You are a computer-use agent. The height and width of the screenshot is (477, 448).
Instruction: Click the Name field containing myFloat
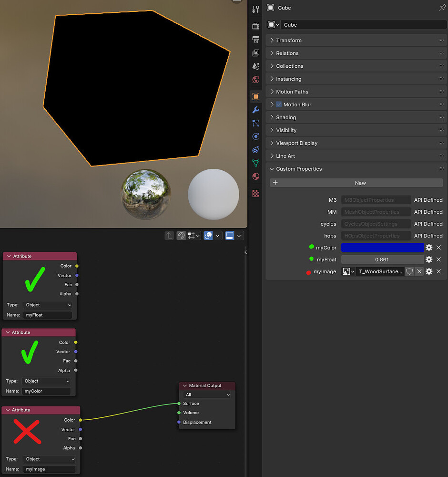[47, 315]
